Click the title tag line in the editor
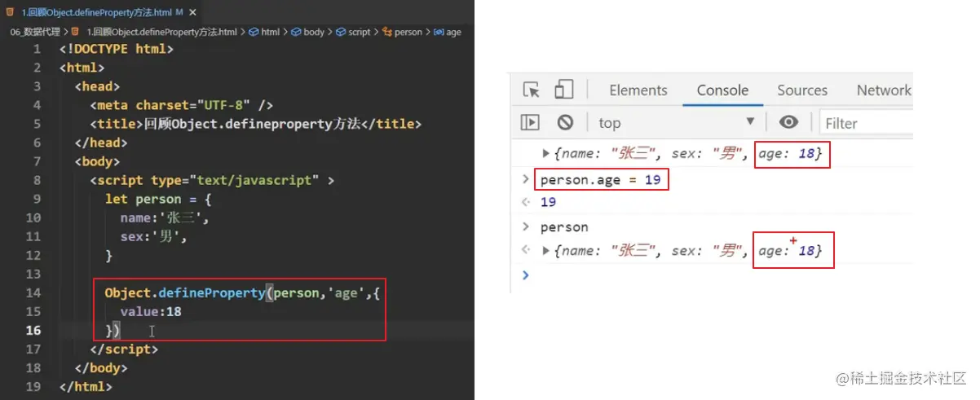Viewport: 980px width, 400px height. pyautogui.click(x=256, y=124)
